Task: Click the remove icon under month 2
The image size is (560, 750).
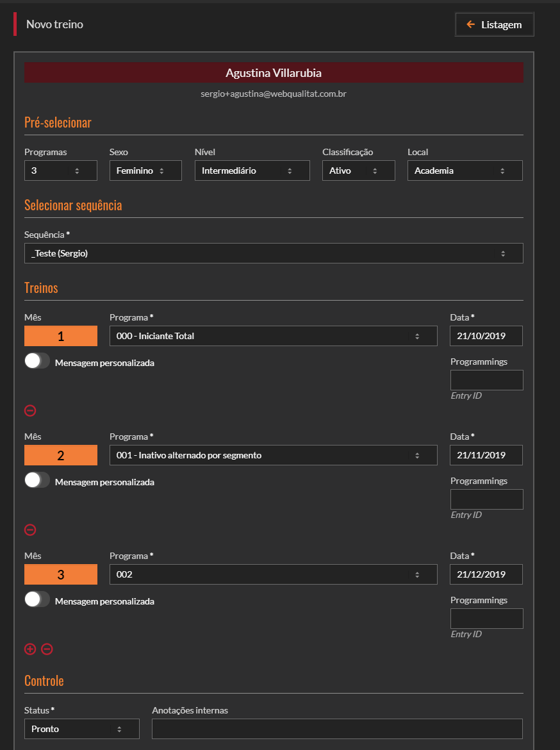Action: (x=30, y=530)
